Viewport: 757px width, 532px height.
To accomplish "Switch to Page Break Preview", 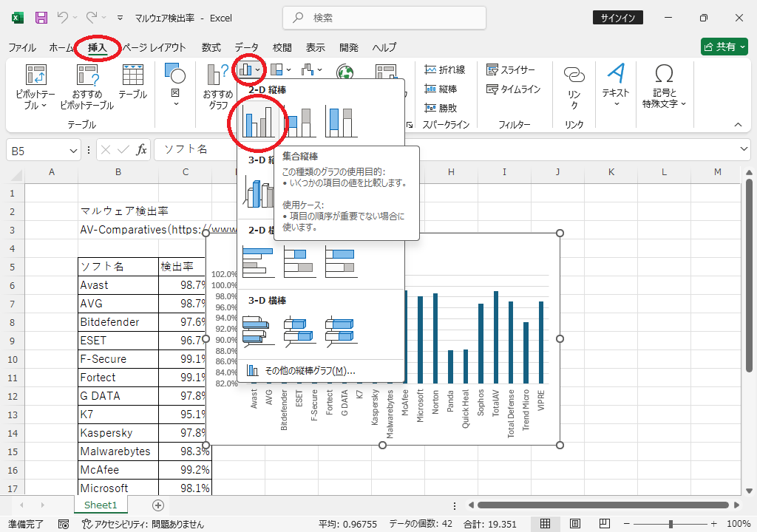I will tap(605, 524).
